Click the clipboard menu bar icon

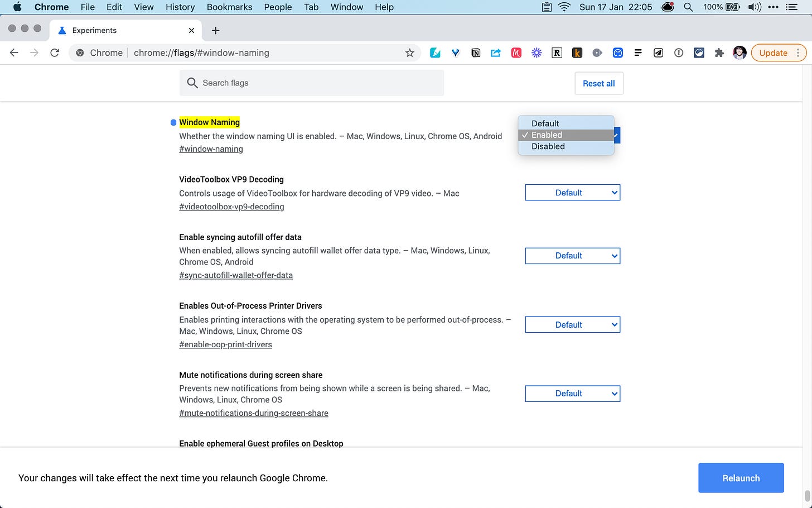click(x=547, y=7)
